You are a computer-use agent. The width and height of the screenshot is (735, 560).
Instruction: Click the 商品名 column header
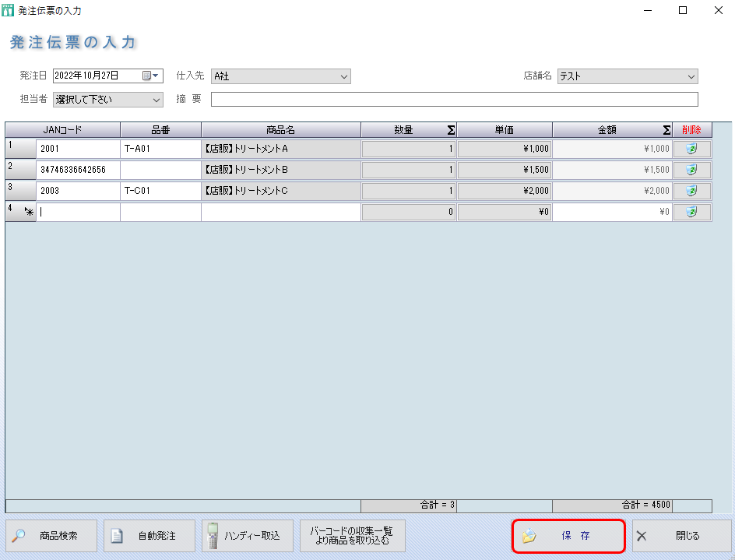pos(280,130)
